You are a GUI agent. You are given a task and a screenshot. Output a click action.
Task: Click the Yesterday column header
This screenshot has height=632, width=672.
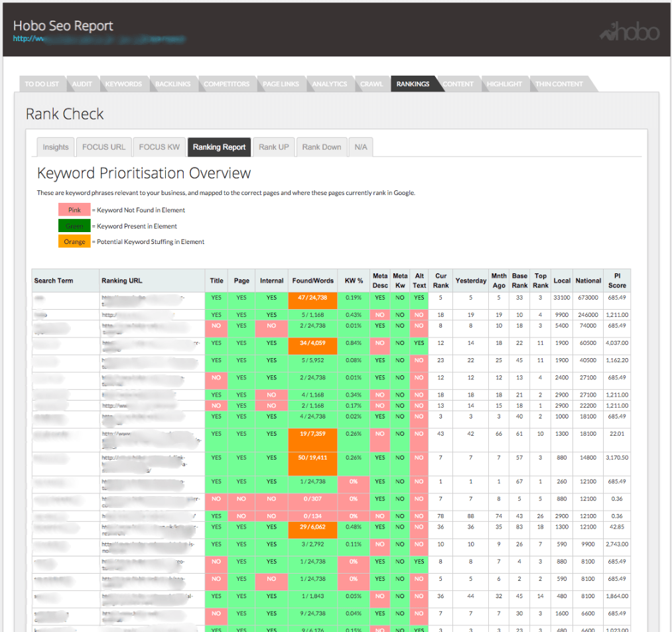coord(471,281)
